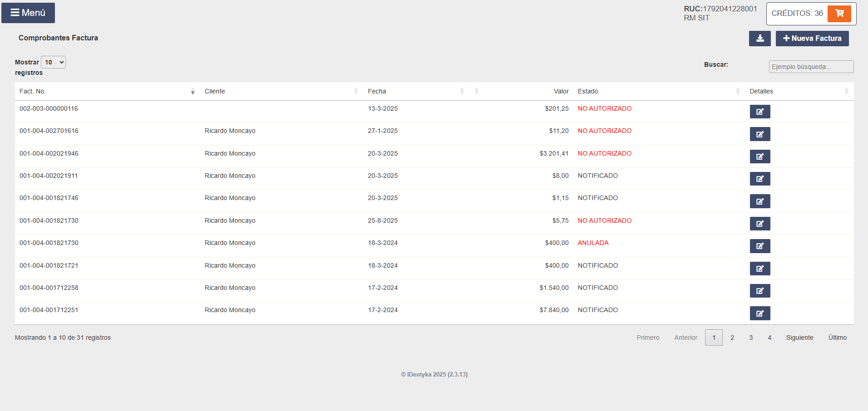This screenshot has height=411, width=868.
Task: Open details for invoice 002-003-000000116
Action: point(759,112)
